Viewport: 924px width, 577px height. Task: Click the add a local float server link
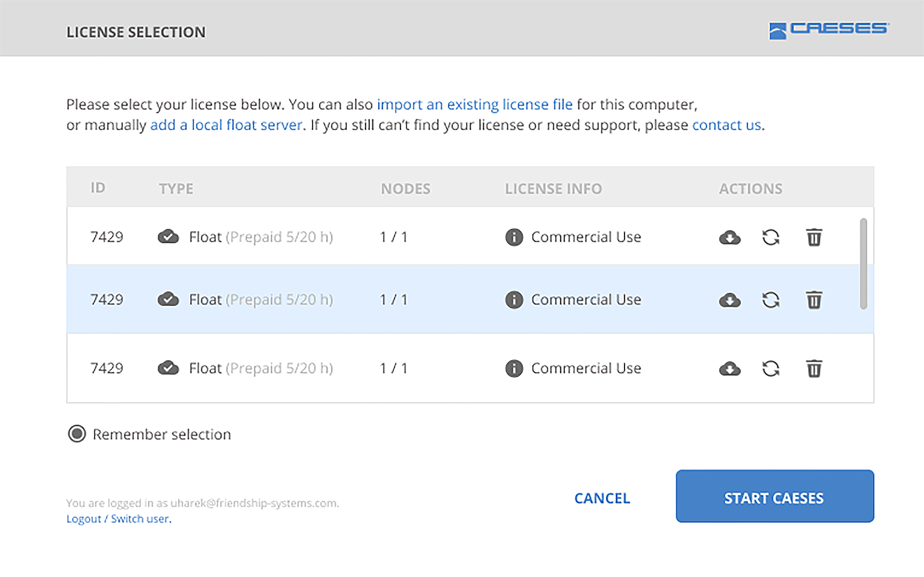click(x=226, y=125)
